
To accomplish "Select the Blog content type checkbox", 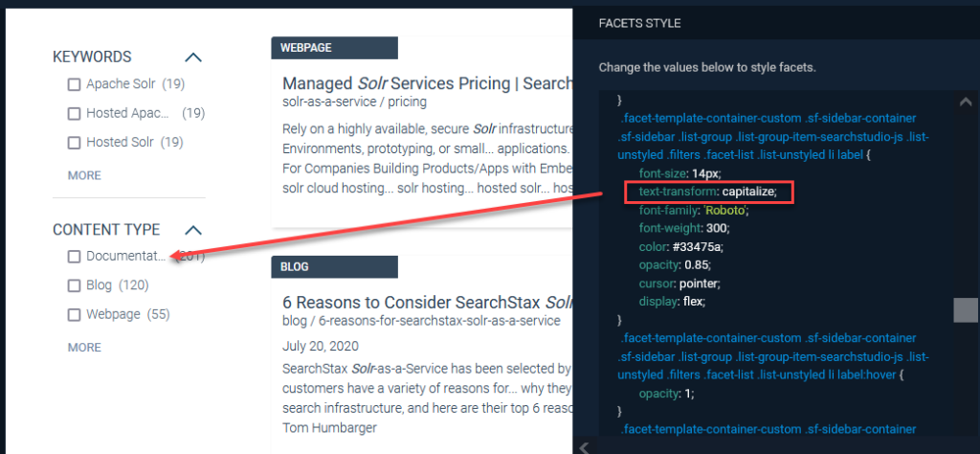I will (x=74, y=285).
